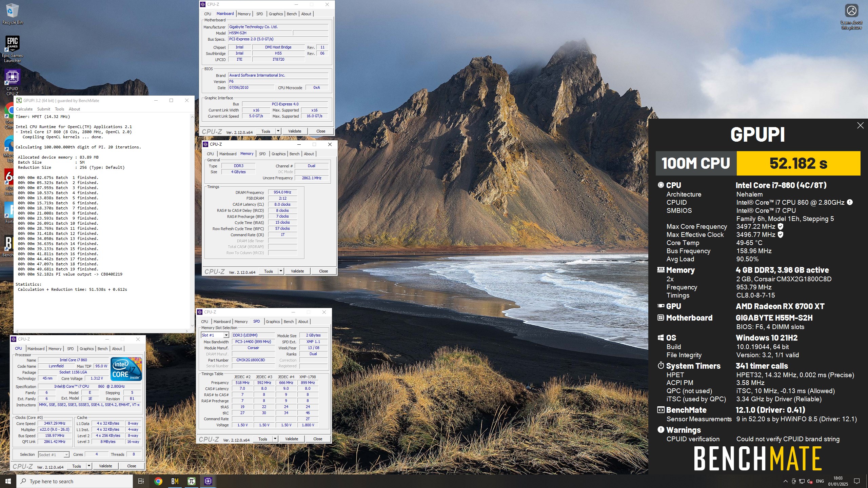
Task: Click the Warnings icon in BenchMate panel
Action: 661,430
